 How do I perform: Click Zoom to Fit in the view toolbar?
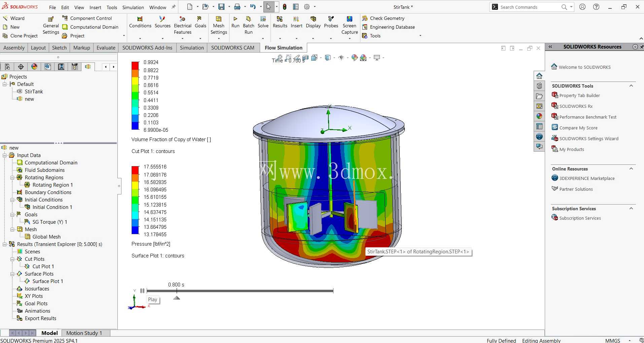280,58
